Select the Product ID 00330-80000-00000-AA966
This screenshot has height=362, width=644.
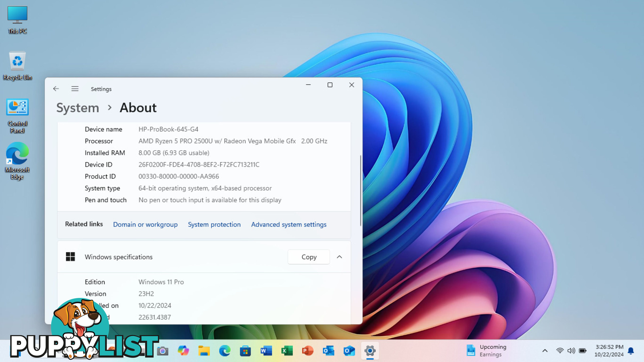(x=178, y=176)
